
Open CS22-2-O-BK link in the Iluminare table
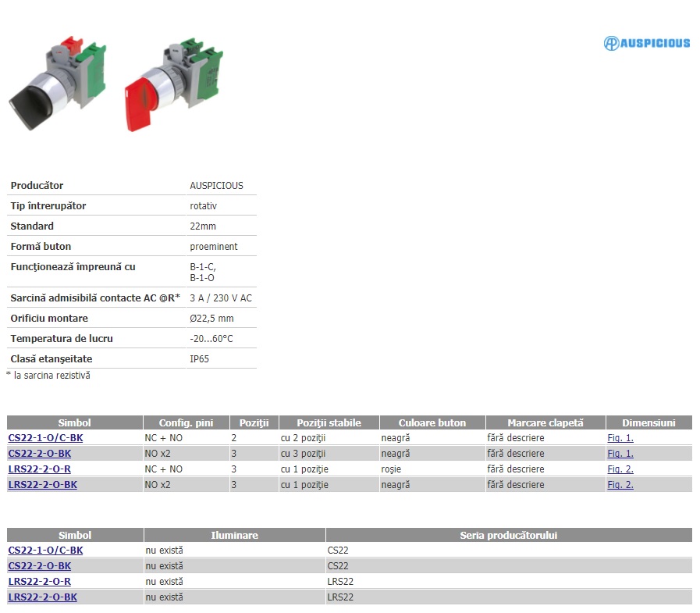pyautogui.click(x=40, y=566)
